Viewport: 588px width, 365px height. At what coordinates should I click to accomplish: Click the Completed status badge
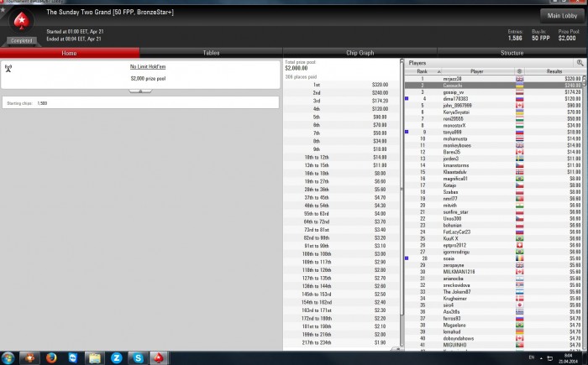click(x=21, y=40)
